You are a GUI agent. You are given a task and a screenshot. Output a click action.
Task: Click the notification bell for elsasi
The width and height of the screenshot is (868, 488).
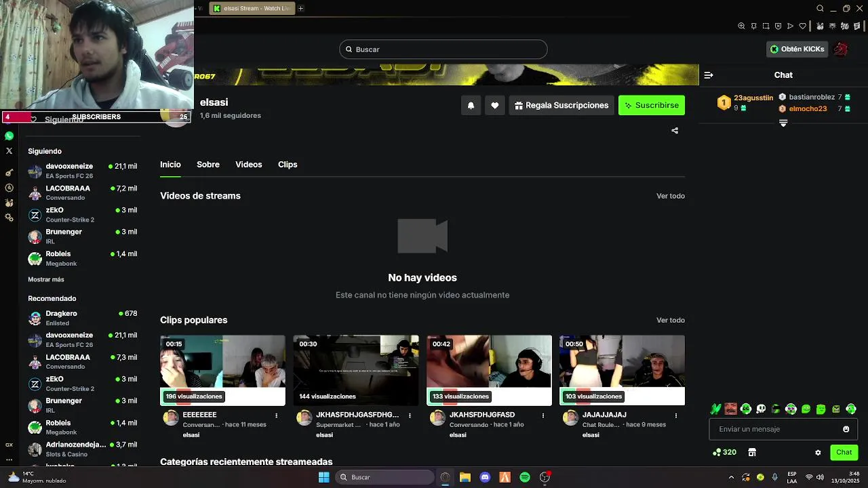471,106
